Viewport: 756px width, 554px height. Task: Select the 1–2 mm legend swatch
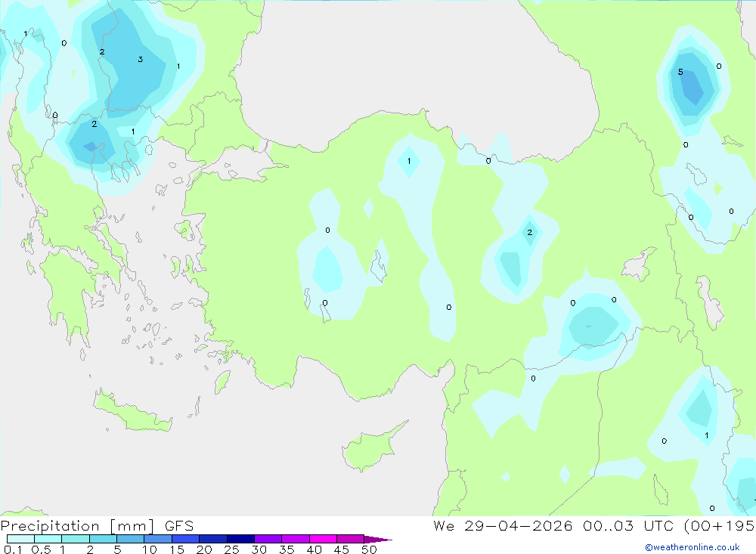[76, 539]
